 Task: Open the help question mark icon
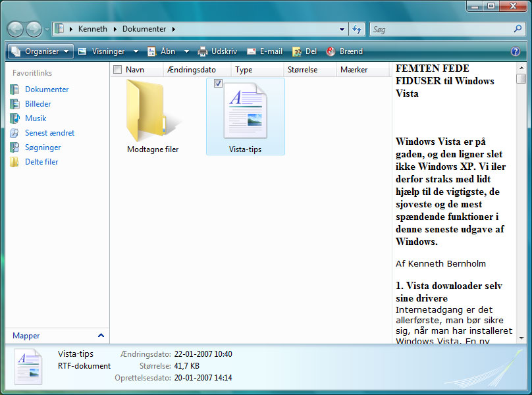pyautogui.click(x=516, y=51)
